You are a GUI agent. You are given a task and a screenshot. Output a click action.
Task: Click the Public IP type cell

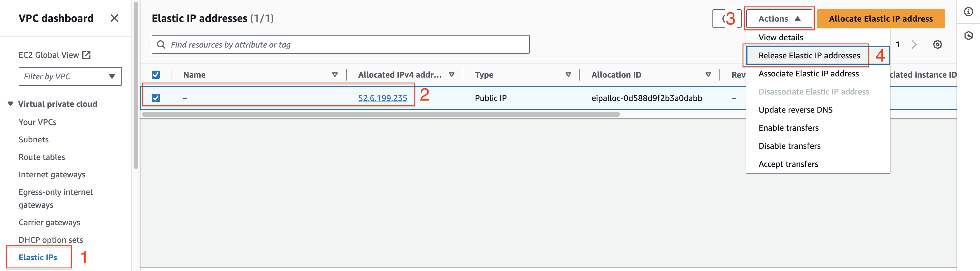click(490, 98)
